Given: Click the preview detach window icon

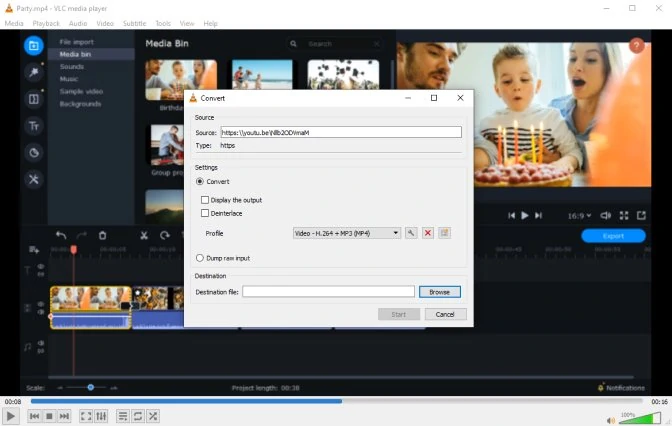Looking at the screenshot, I should point(641,216).
